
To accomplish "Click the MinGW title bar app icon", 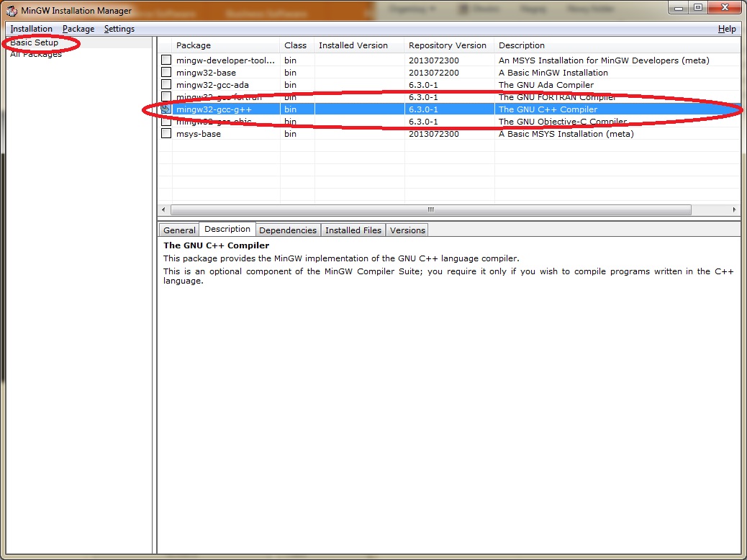I will tap(12, 10).
